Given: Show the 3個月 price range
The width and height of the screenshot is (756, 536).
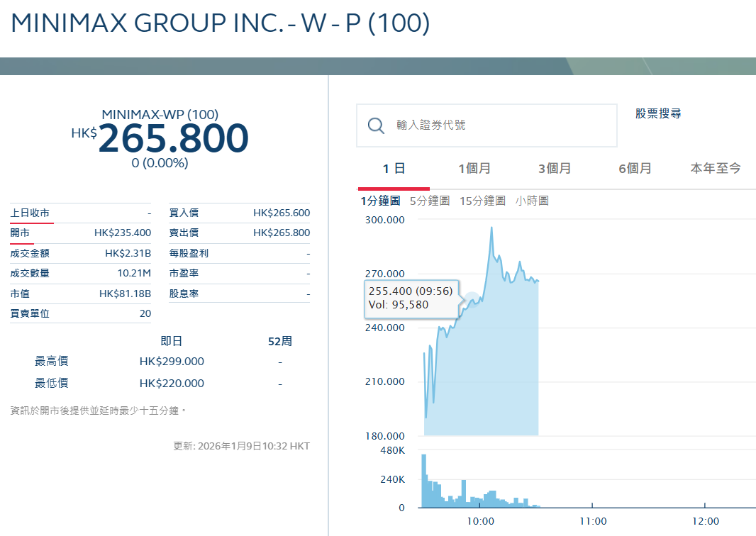Looking at the screenshot, I should (554, 169).
